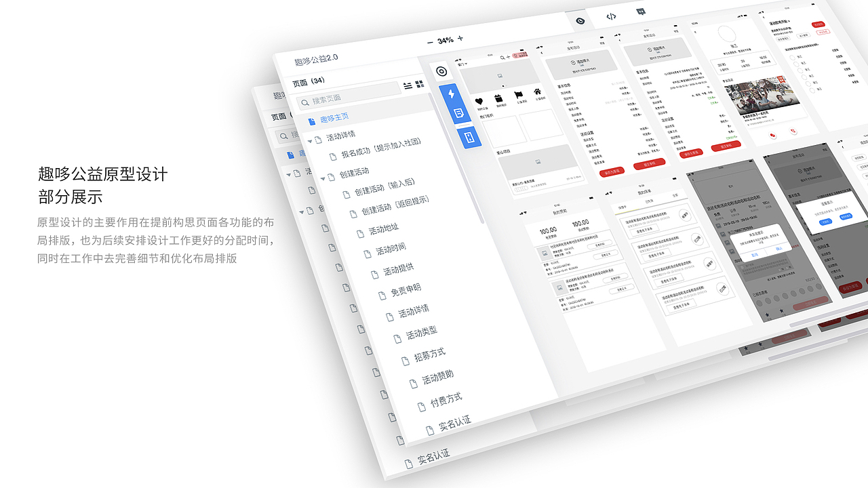Select the circular target mode icon
Image resolution: width=868 pixels, height=488 pixels.
tap(441, 71)
